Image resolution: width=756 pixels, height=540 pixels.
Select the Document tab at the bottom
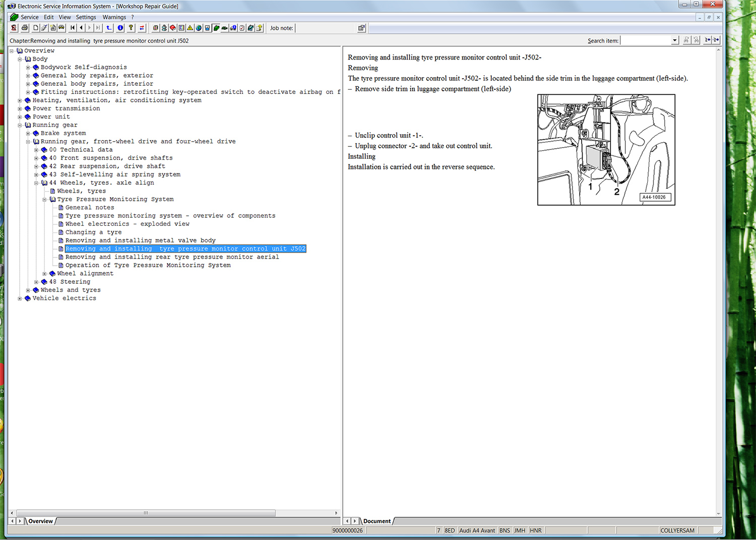pyautogui.click(x=376, y=521)
